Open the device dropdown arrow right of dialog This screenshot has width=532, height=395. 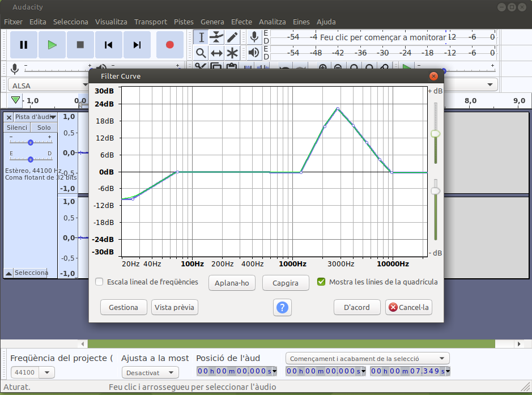point(490,84)
